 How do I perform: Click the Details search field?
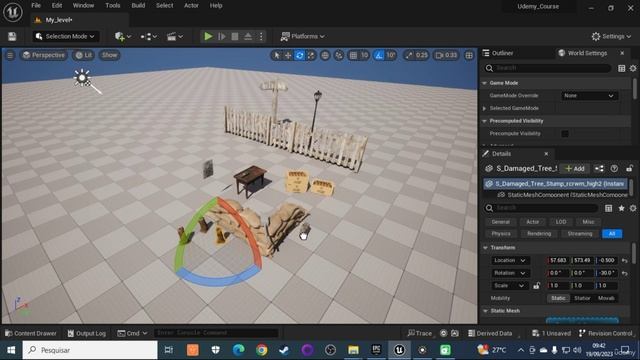click(x=542, y=208)
